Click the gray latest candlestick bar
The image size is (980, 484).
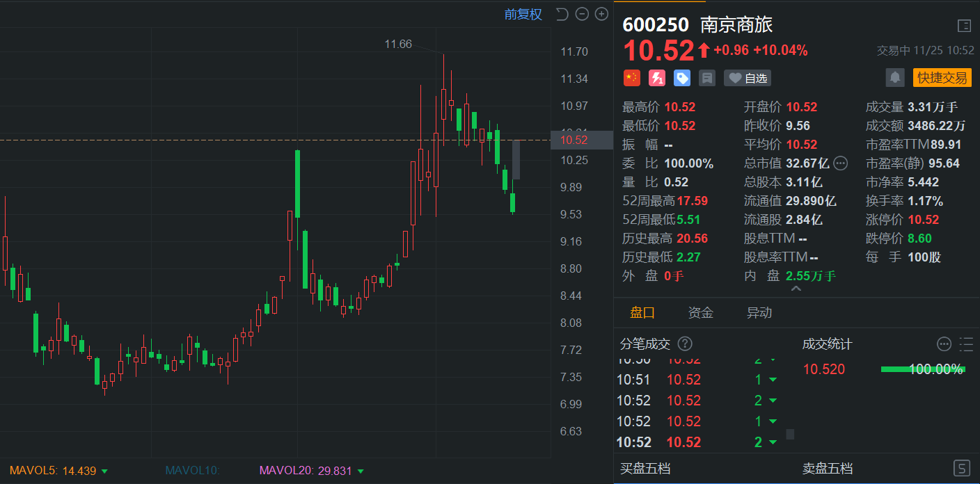point(516,160)
